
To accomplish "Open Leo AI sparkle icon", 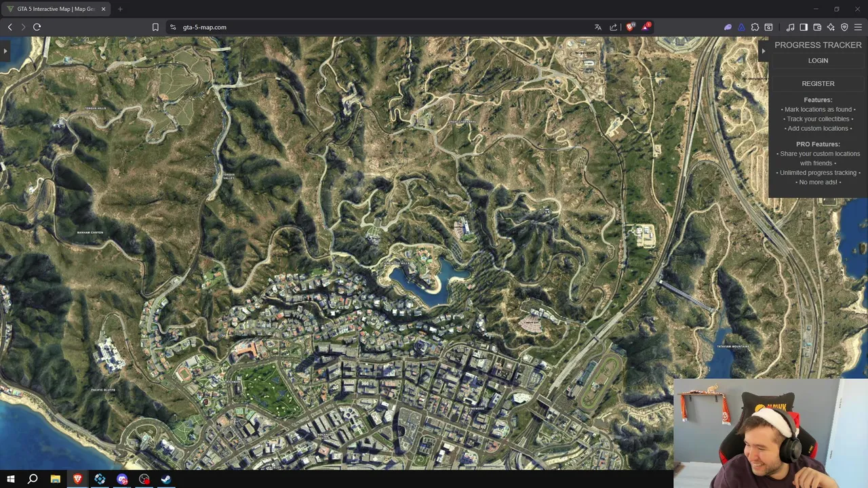I will coord(831,27).
